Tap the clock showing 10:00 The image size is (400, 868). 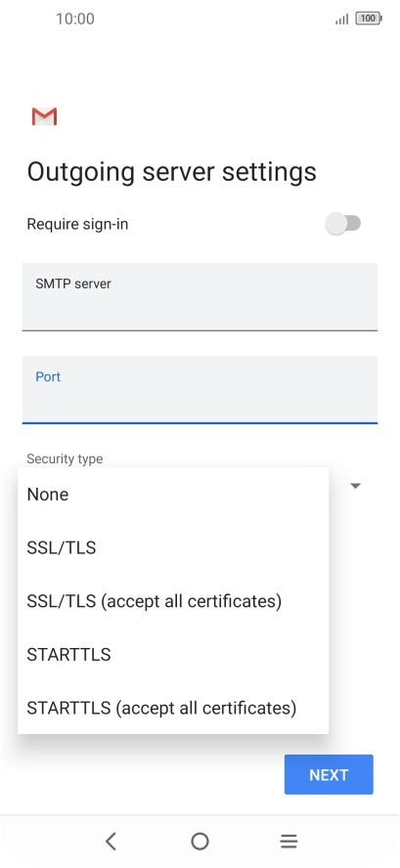click(x=75, y=19)
